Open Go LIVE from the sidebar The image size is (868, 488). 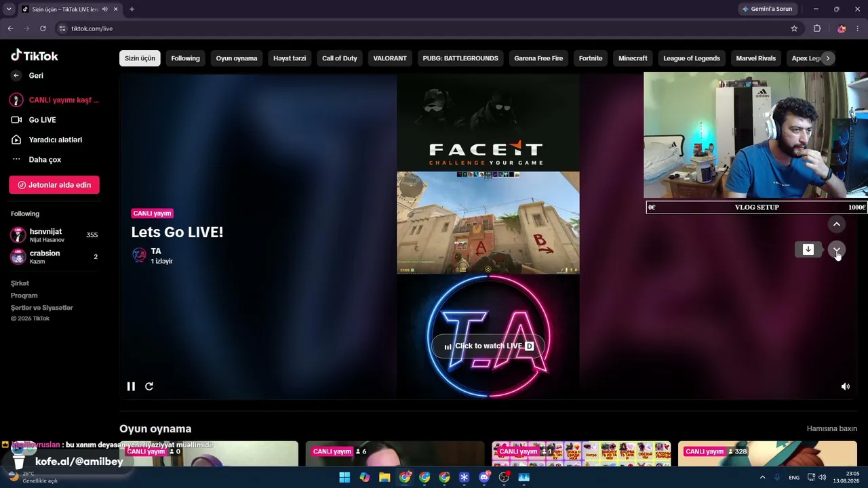42,120
